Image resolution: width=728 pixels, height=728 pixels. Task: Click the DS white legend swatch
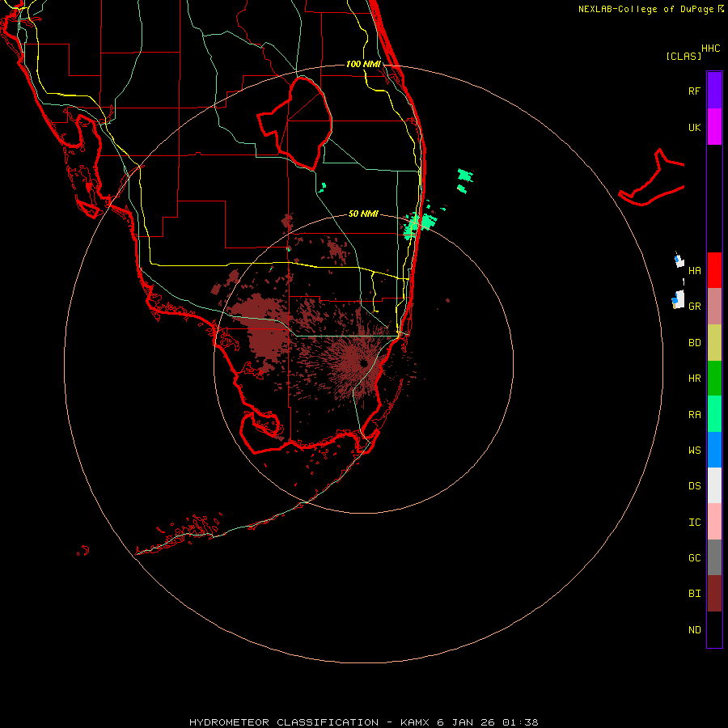[714, 485]
